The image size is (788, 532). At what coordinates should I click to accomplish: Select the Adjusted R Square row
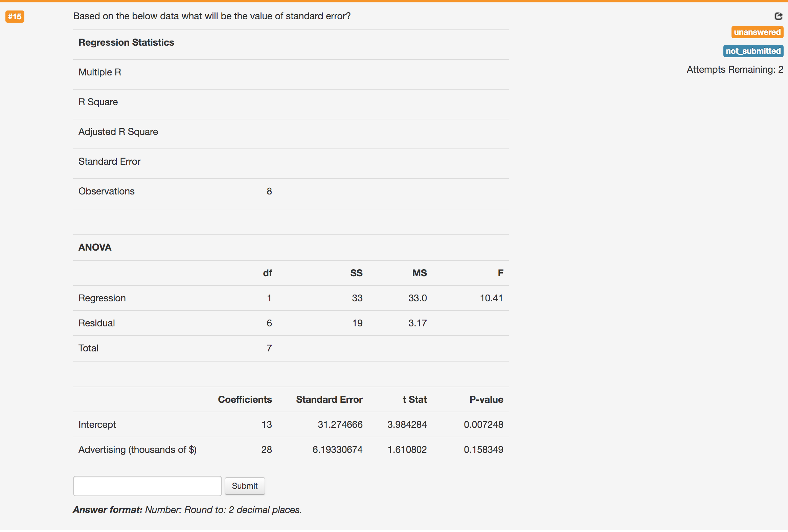pyautogui.click(x=118, y=132)
